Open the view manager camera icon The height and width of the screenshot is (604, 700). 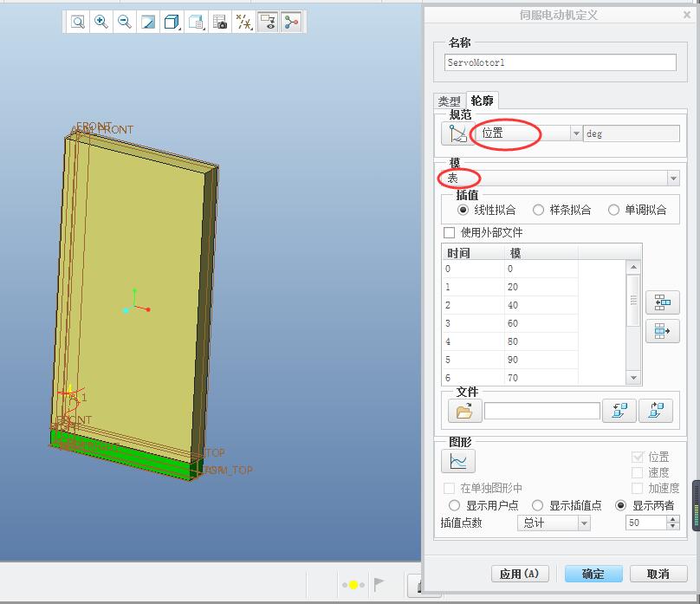tap(220, 22)
